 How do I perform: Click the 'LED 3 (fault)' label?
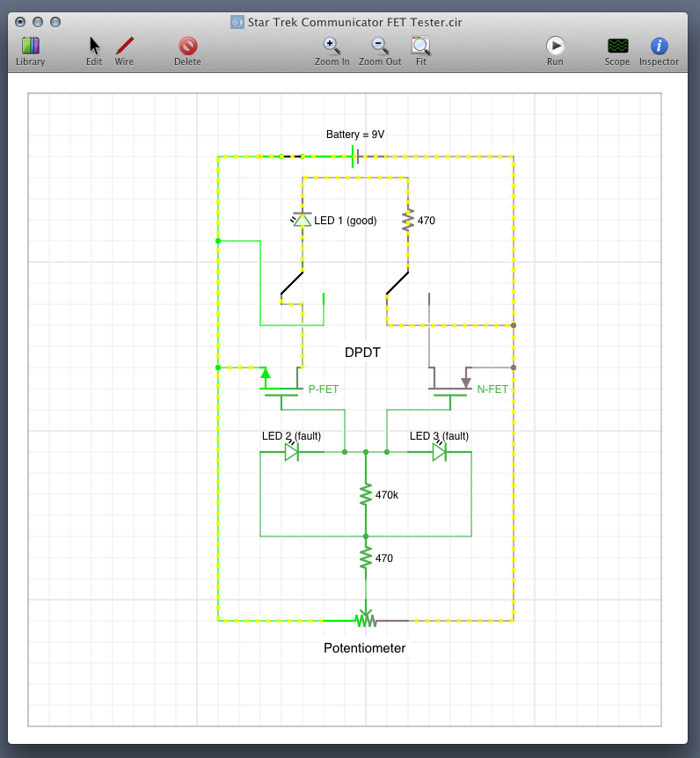coord(440,436)
